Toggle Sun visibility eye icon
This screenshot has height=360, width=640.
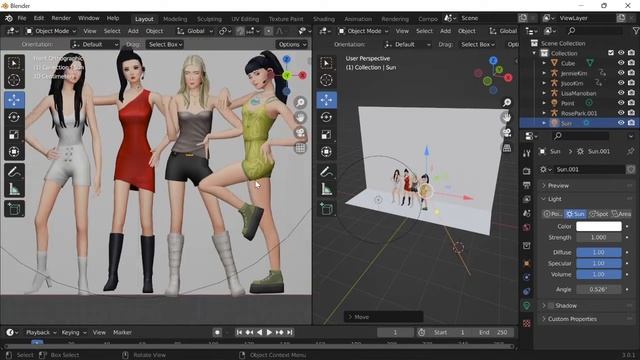(x=621, y=123)
